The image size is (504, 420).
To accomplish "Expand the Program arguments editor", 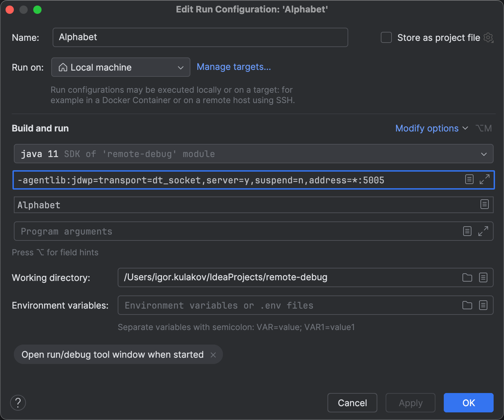I will [483, 231].
